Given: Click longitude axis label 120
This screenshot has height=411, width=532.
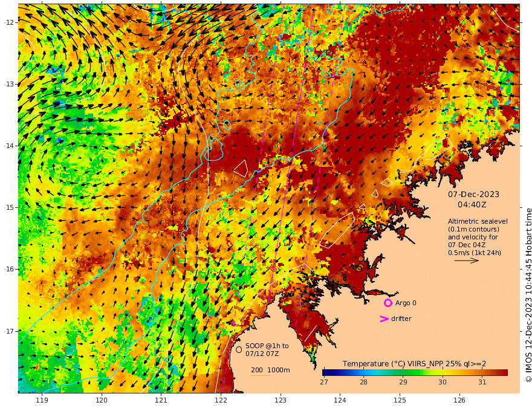Looking at the screenshot, I should click(102, 401).
